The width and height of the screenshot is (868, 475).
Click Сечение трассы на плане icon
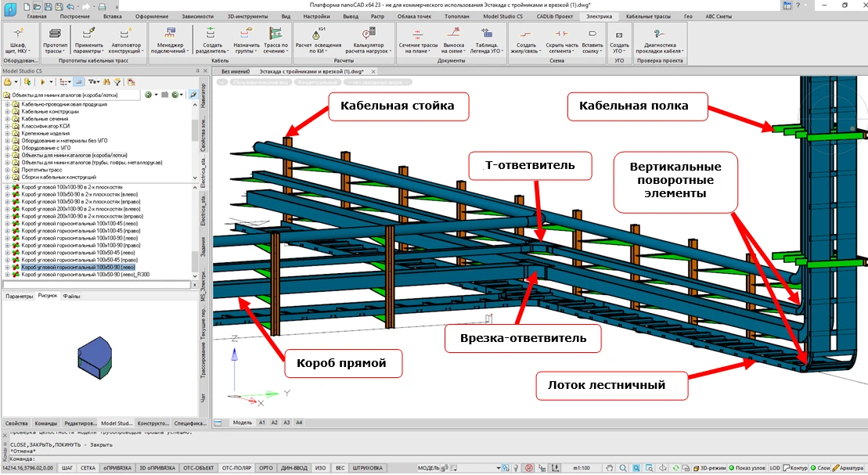[x=418, y=35]
